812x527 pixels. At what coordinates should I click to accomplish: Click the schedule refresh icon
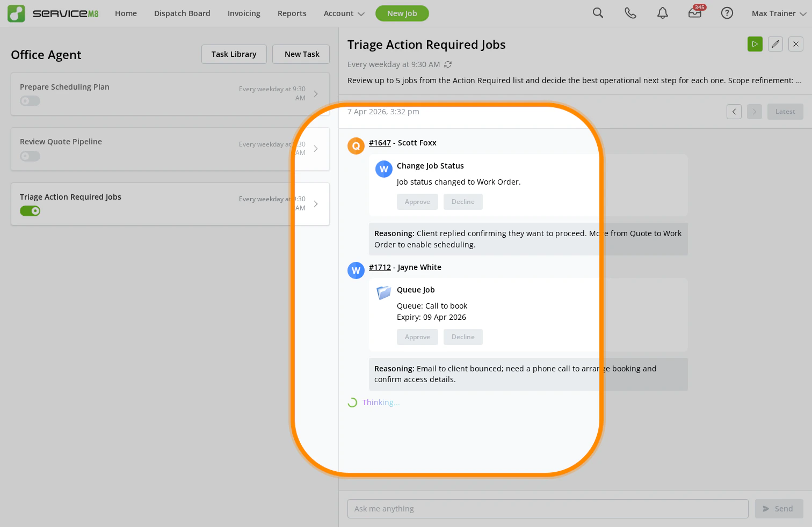pos(448,64)
